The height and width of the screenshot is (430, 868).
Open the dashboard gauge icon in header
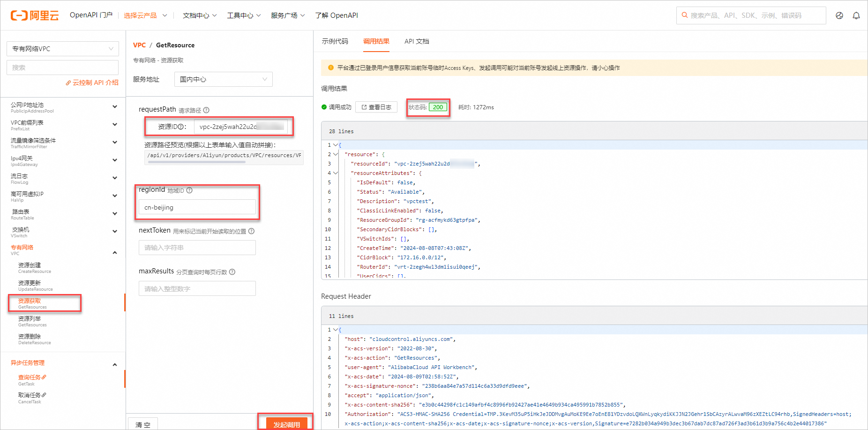[x=839, y=15]
